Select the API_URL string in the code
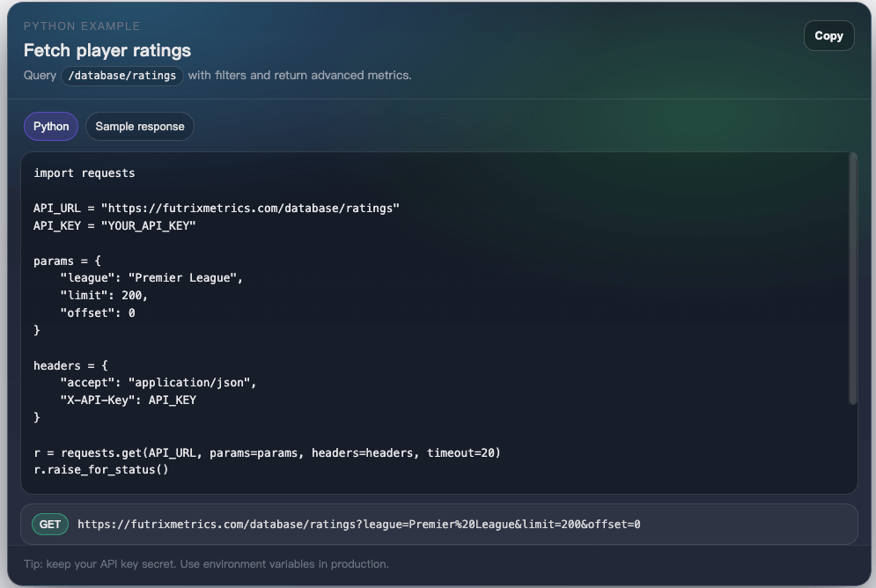Screen dimensions: 876x588 click(273, 209)
